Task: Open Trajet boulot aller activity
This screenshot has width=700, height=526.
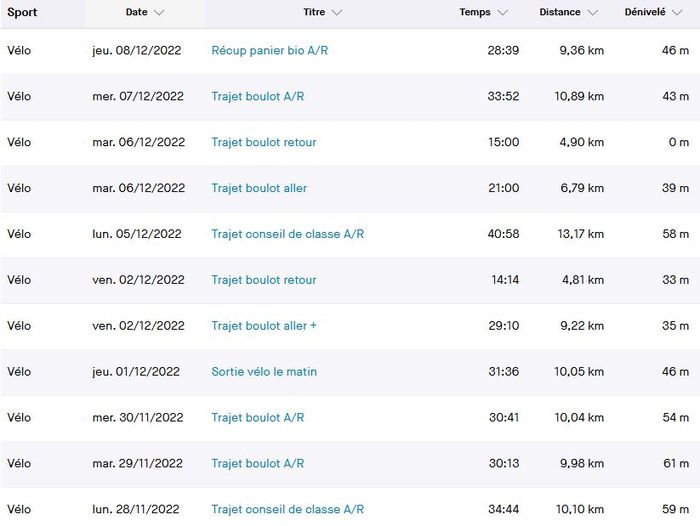Action: pyautogui.click(x=259, y=188)
